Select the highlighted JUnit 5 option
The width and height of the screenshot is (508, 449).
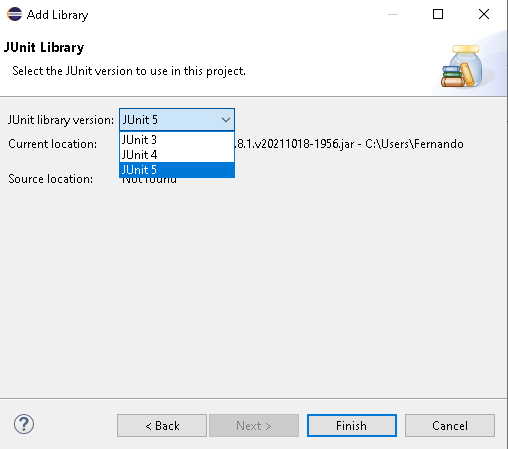pos(177,170)
